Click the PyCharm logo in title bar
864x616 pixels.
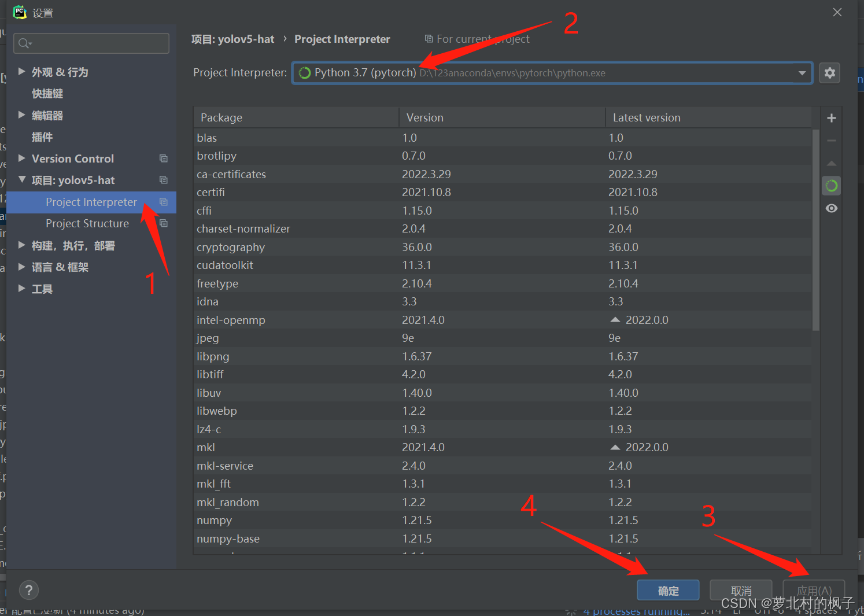(20, 12)
